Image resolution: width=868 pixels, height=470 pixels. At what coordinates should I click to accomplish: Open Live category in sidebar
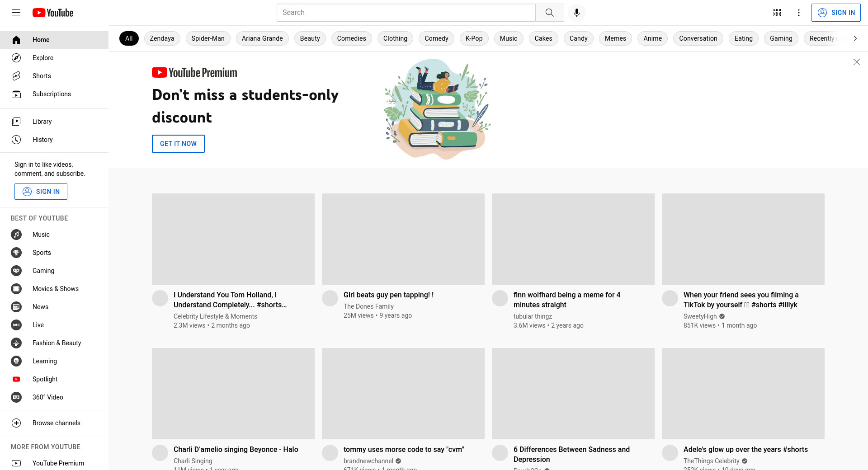(54, 325)
